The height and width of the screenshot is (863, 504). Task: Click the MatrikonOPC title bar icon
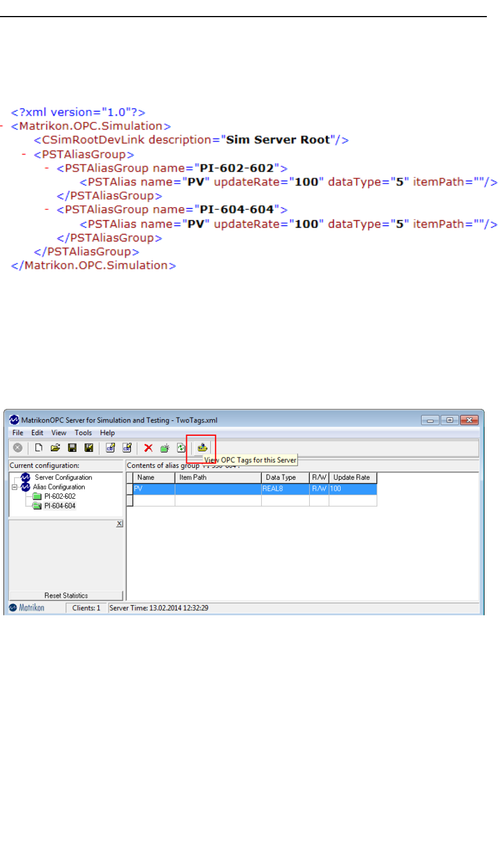click(14, 420)
